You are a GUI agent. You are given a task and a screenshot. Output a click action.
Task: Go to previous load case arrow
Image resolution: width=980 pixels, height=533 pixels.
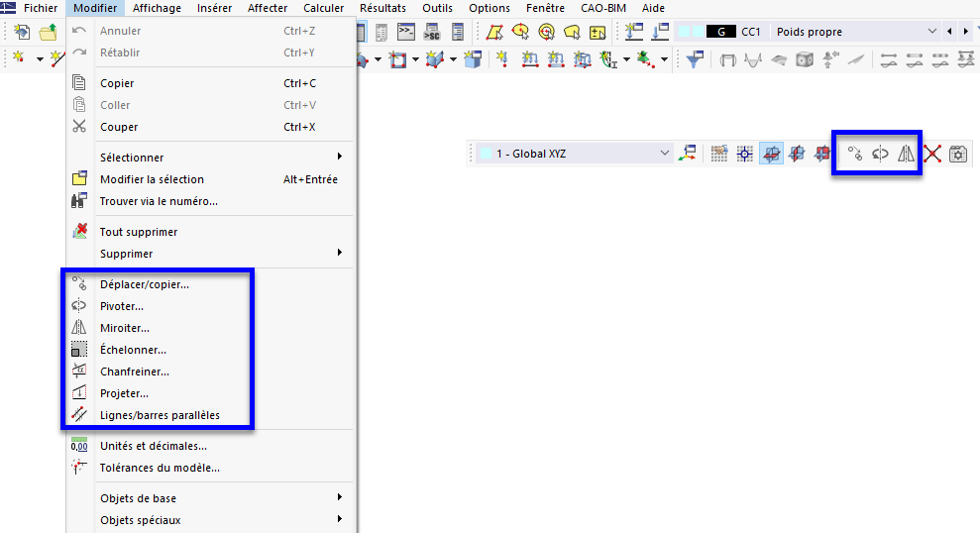pyautogui.click(x=950, y=32)
